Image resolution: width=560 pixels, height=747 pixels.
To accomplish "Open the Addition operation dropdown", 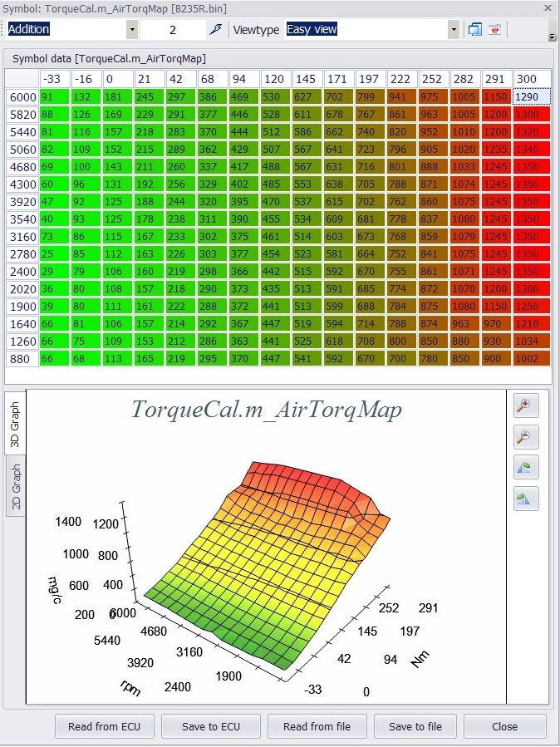I will click(x=131, y=29).
